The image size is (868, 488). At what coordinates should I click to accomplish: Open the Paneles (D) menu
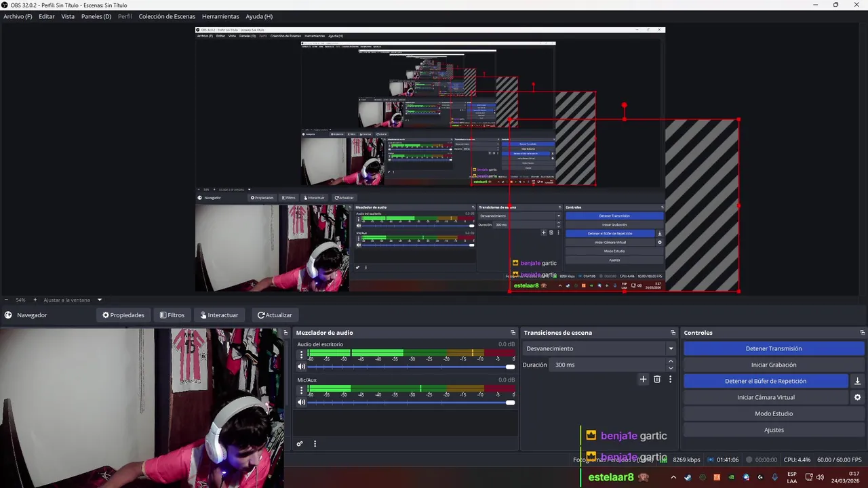(96, 16)
